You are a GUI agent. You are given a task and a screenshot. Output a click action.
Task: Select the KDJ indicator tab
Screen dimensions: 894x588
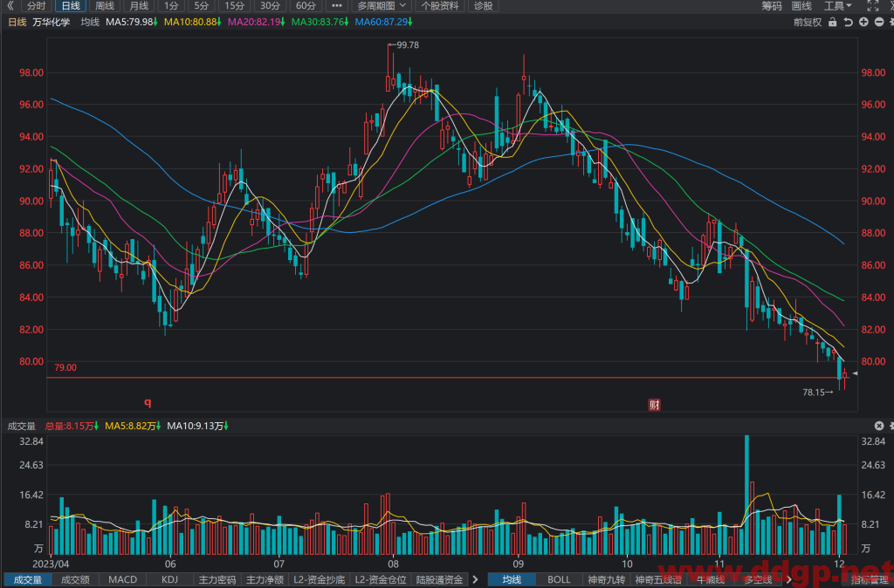point(170,579)
